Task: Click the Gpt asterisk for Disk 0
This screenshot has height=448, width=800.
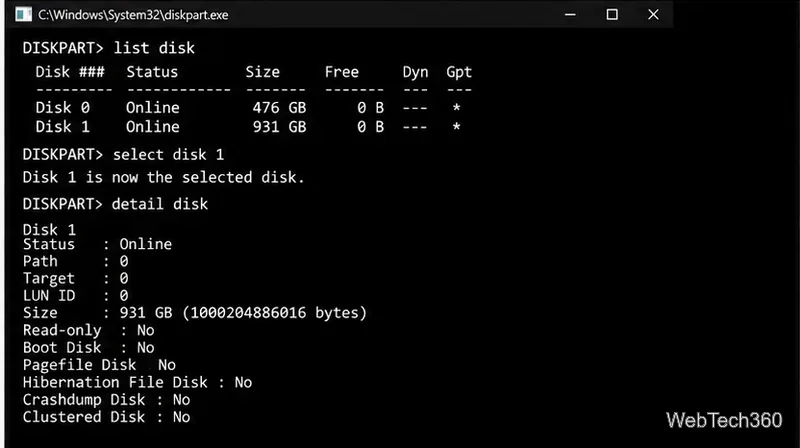Action: [457, 108]
